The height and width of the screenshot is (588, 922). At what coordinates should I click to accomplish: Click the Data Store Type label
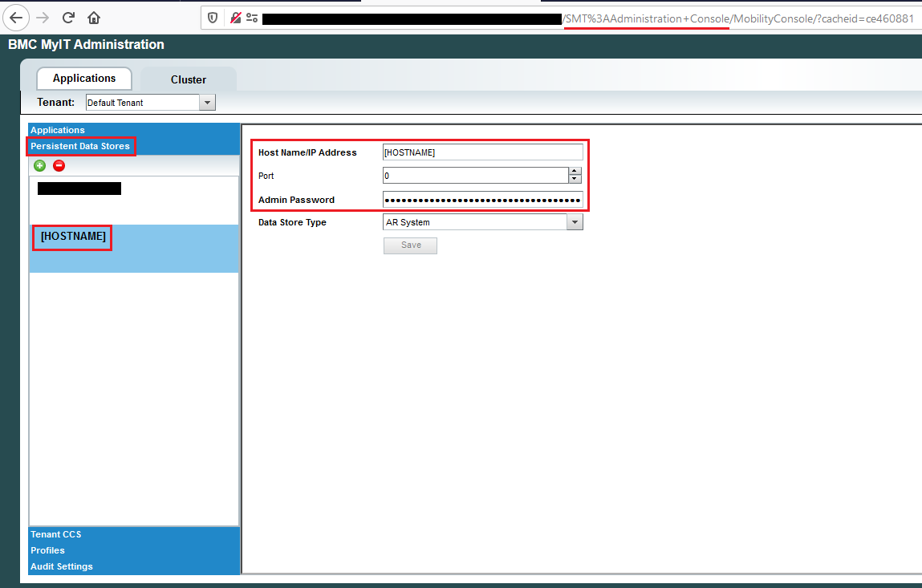292,222
